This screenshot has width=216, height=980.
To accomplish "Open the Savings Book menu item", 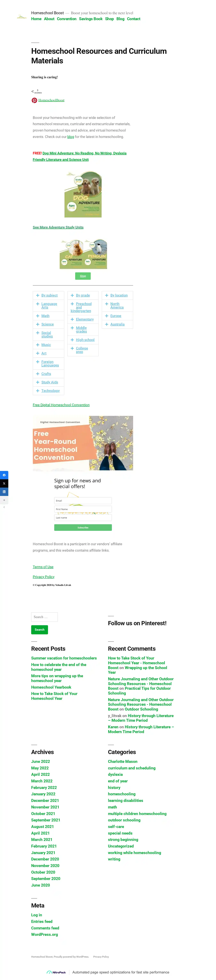I will pos(91,19).
